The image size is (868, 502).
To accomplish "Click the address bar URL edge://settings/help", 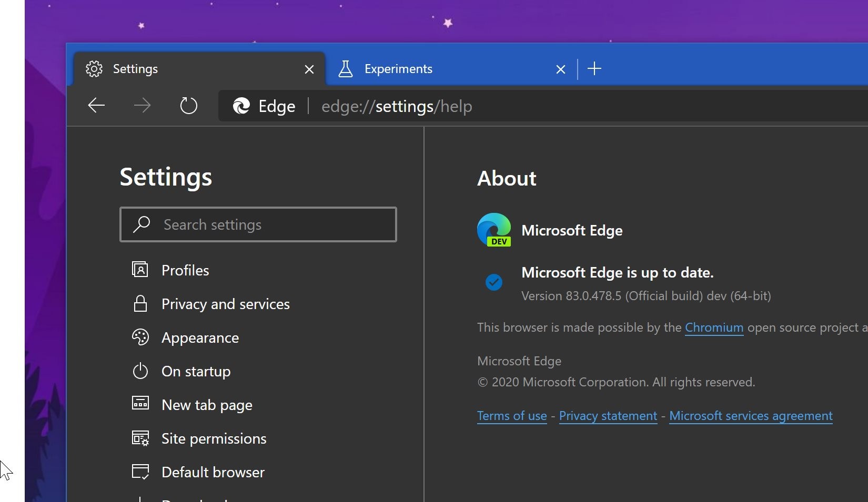I will tap(397, 106).
